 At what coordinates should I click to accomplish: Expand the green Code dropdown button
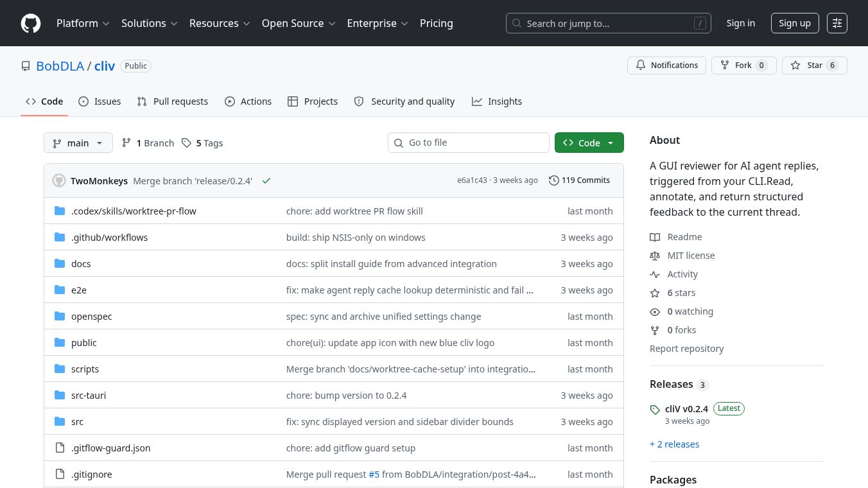[x=589, y=143]
